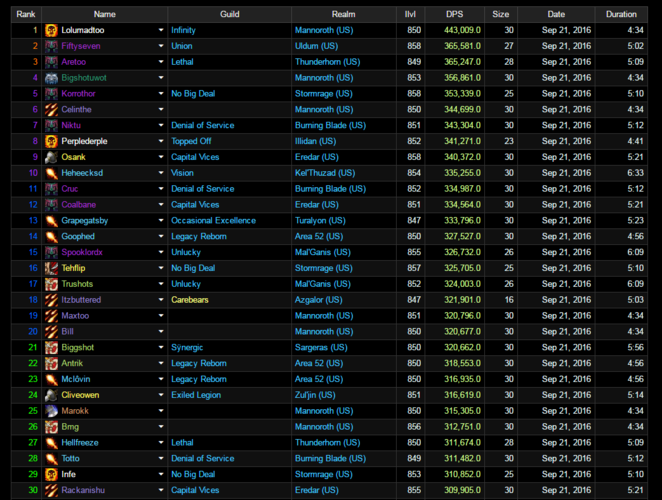Screen dimensions: 662x500
Task: Click the class icon beside Fiftyseven
Action: (51, 46)
